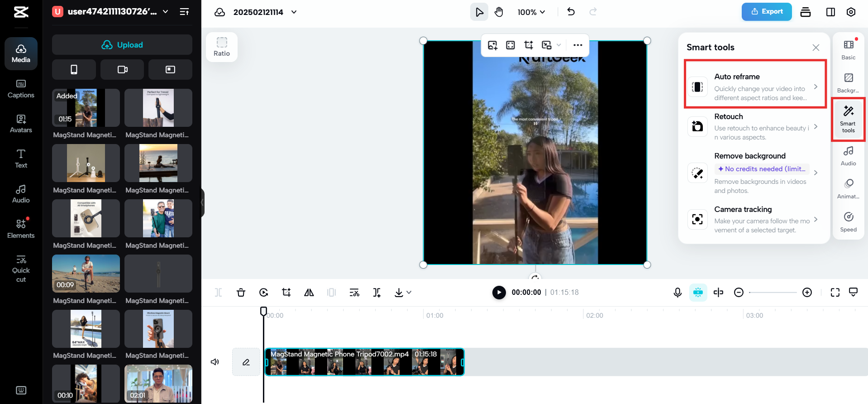Click the mirror flip icon

point(309,293)
